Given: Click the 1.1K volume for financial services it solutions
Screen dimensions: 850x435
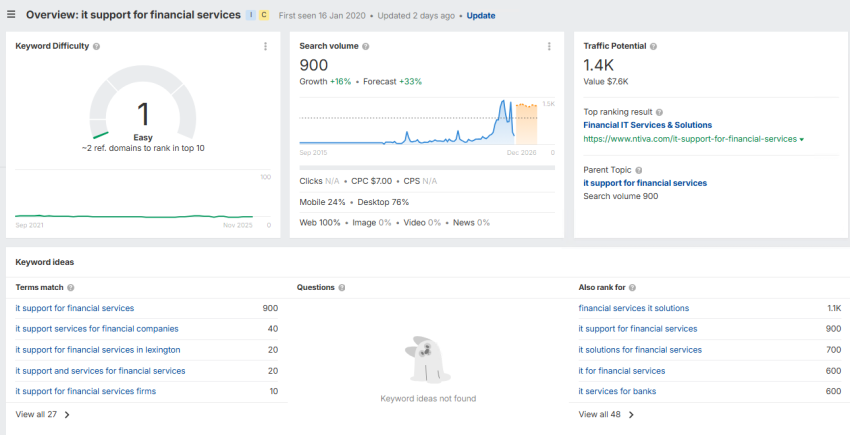Looking at the screenshot, I should pyautogui.click(x=834, y=308).
